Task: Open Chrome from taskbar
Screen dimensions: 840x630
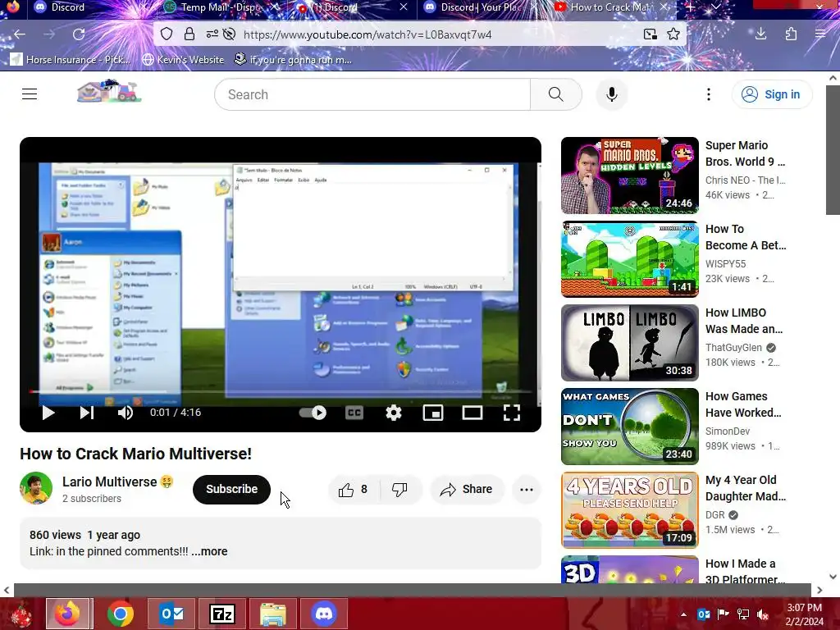Action: 121,614
